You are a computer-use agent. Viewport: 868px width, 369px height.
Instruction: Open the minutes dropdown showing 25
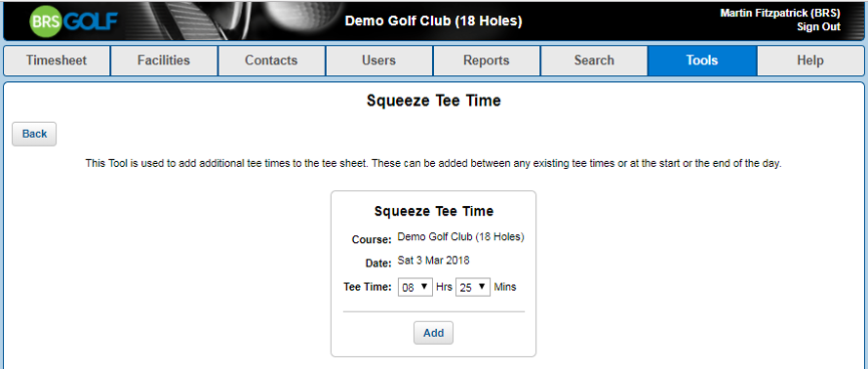pos(473,287)
